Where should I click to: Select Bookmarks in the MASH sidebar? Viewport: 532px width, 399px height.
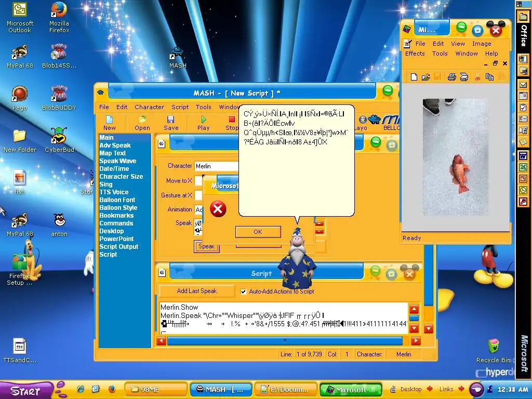(116, 216)
